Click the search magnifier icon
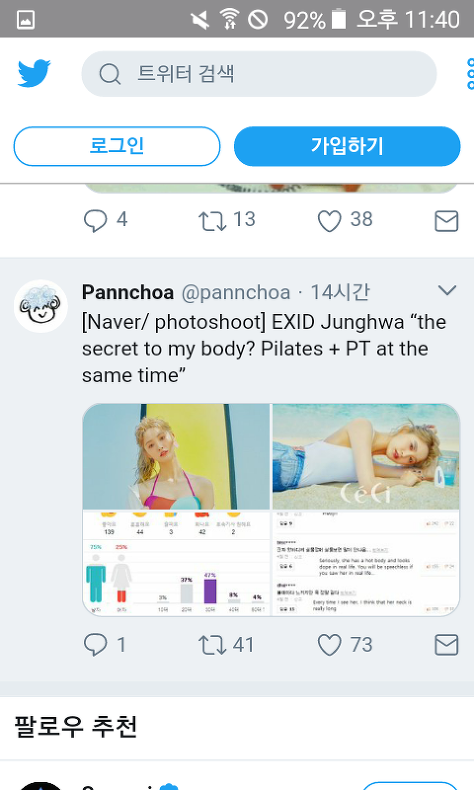This screenshot has height=790, width=474. (110, 74)
